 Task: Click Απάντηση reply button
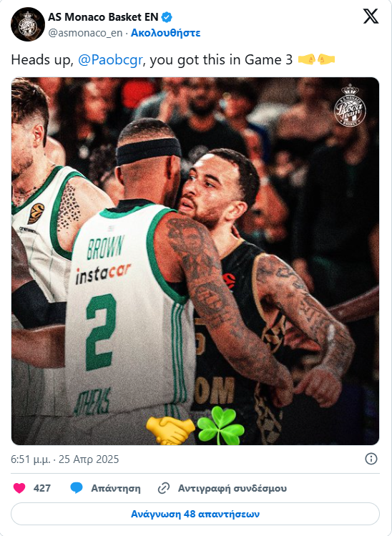115,488
